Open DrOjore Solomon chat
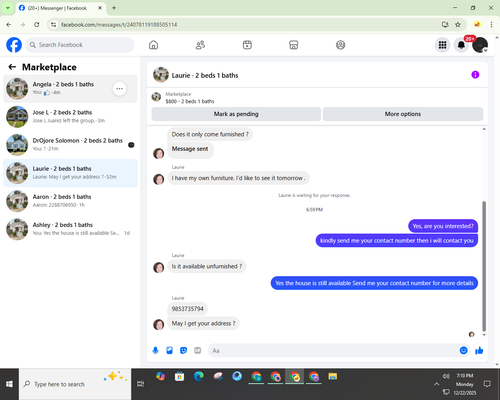The width and height of the screenshot is (500, 400). point(70,145)
